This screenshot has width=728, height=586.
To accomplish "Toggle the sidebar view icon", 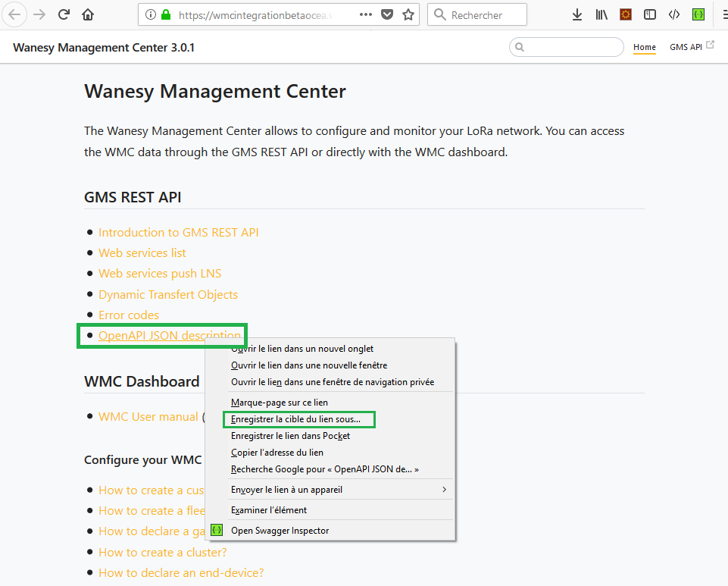I will click(650, 14).
